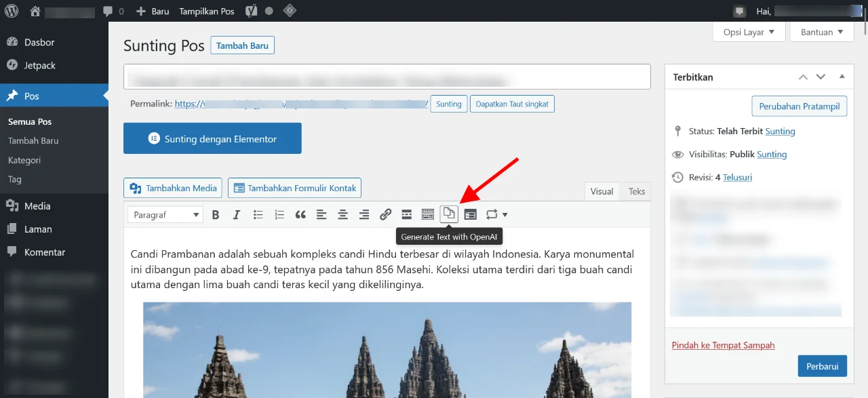Click the Perbarui button
868x398 pixels.
click(x=822, y=366)
